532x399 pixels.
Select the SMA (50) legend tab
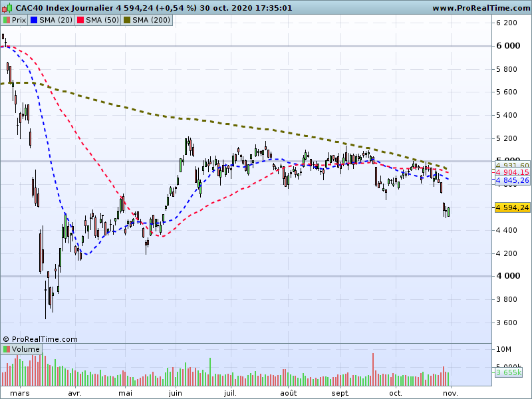point(98,20)
